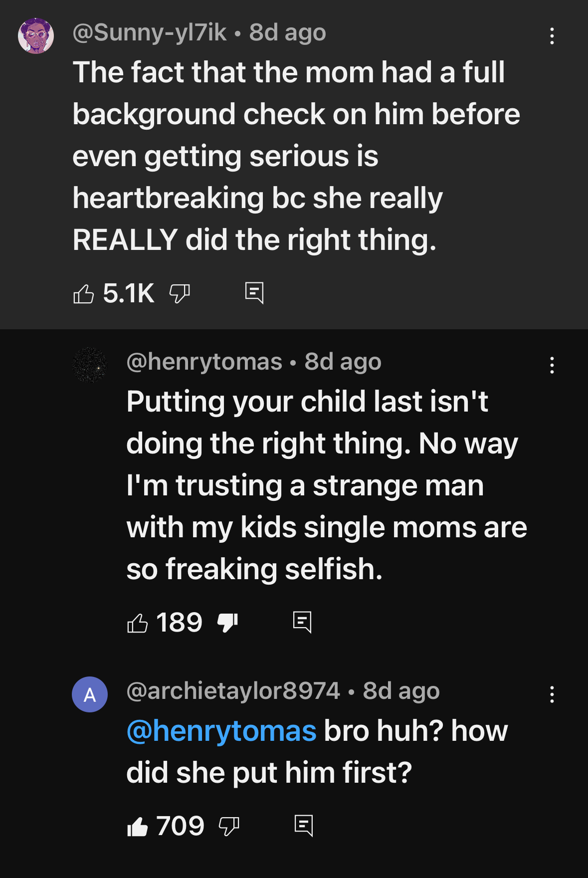Screen dimensions: 588x878
Task: Open @Sunny-yl7ik profile avatar
Action: [36, 36]
